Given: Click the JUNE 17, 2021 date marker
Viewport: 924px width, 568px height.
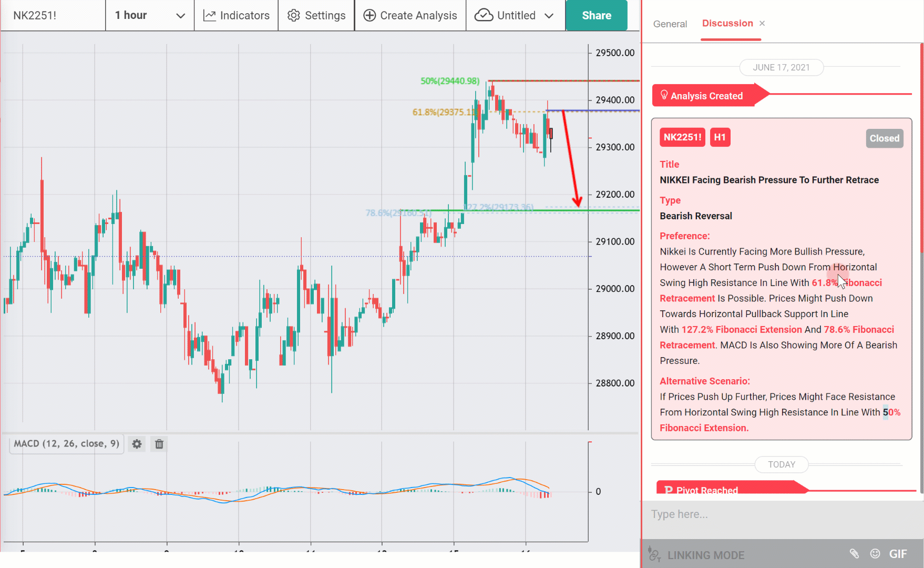Looking at the screenshot, I should coord(781,67).
